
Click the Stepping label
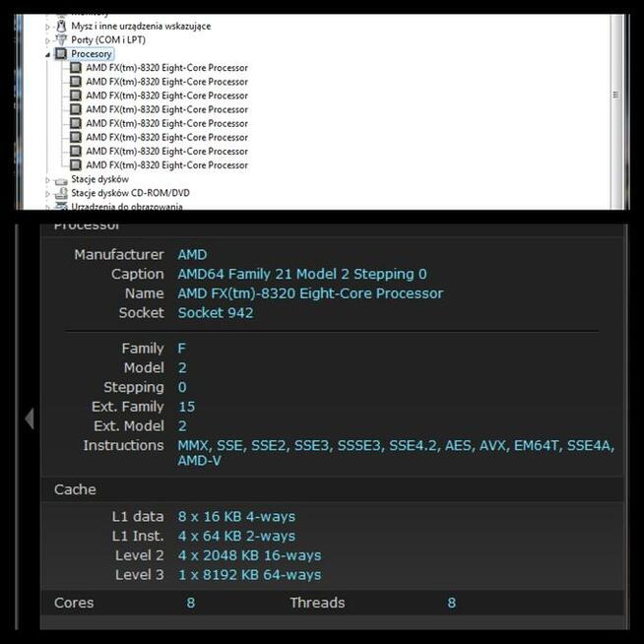point(134,387)
